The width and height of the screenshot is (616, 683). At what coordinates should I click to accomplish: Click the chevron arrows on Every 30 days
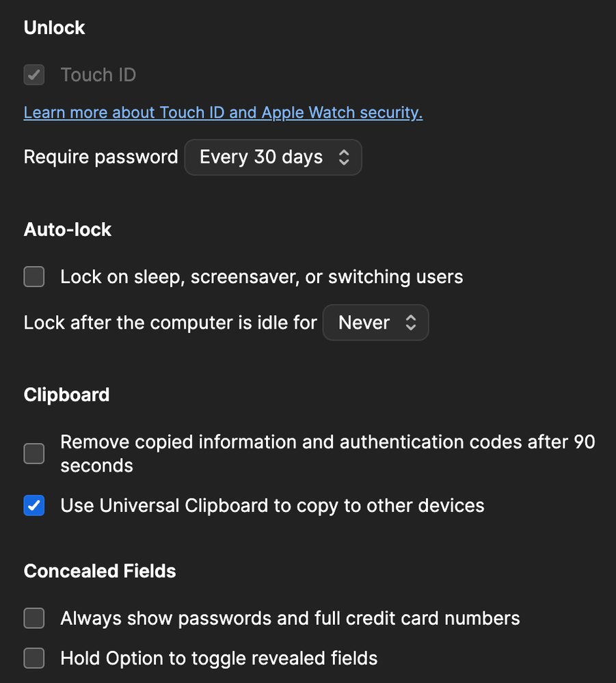[344, 157]
